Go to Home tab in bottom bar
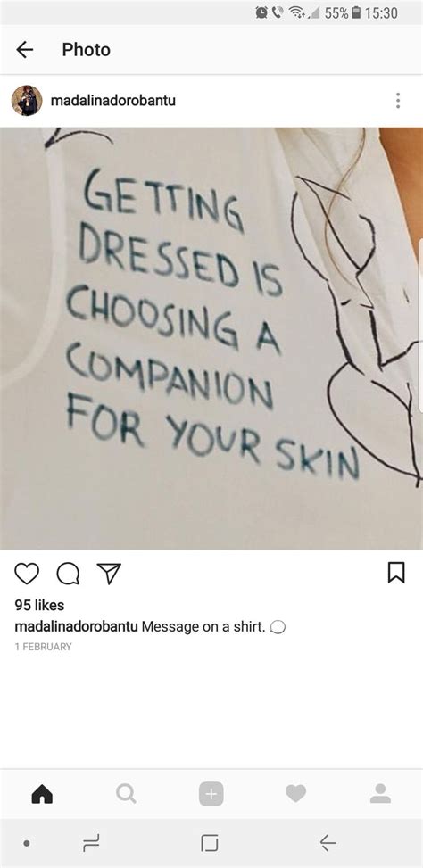The height and width of the screenshot is (868, 423). click(x=42, y=794)
